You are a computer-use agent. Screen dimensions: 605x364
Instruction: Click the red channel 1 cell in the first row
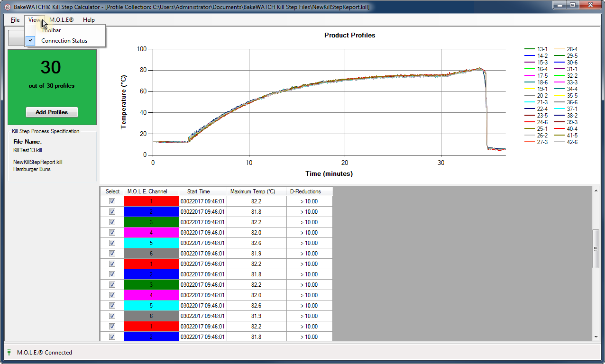[x=151, y=201]
